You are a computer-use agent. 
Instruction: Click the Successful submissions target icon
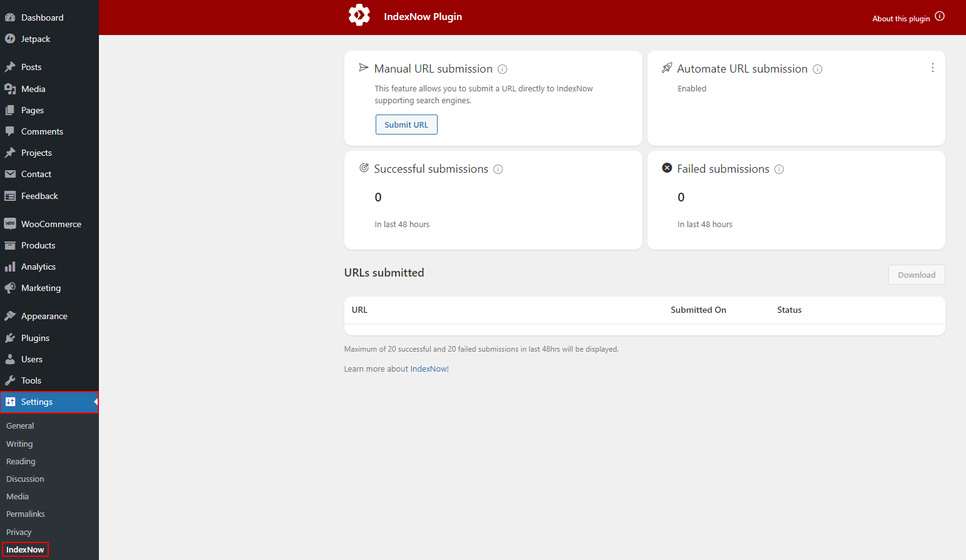pos(364,168)
